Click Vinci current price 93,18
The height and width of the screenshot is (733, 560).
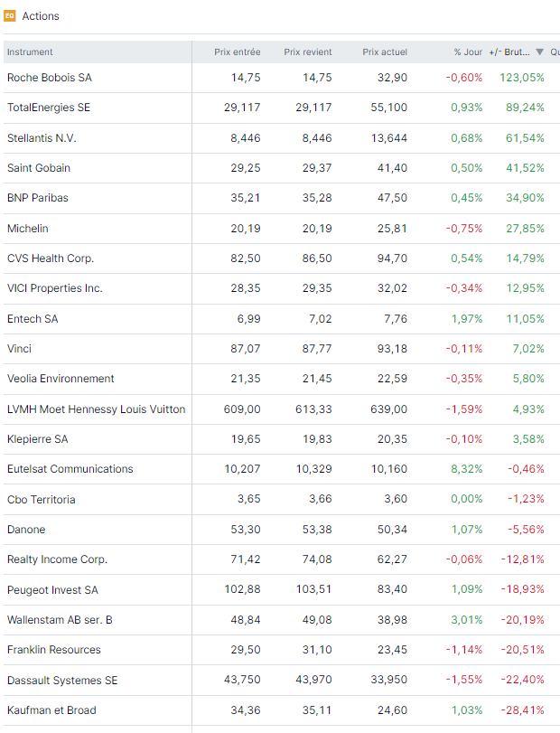392,349
